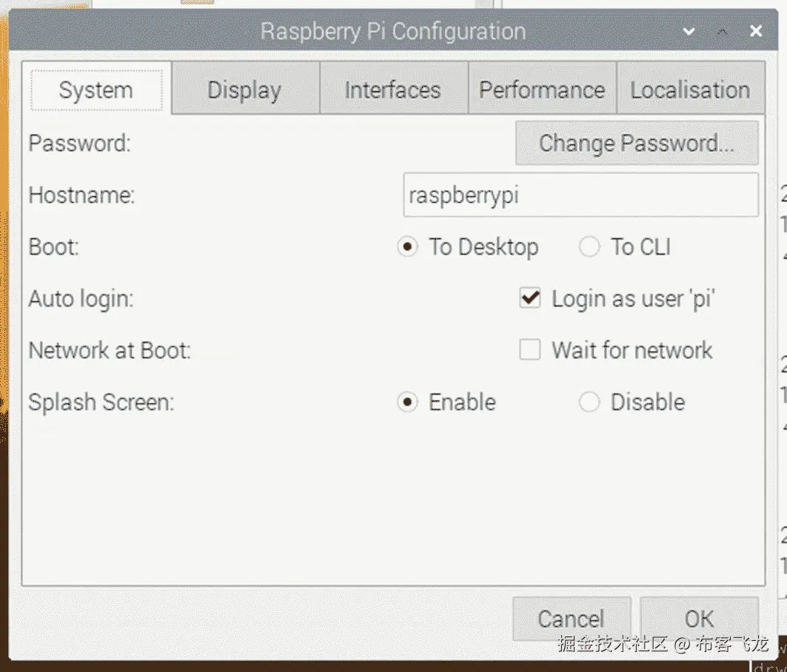Minimize the window using the down-chevron icon

tap(689, 32)
